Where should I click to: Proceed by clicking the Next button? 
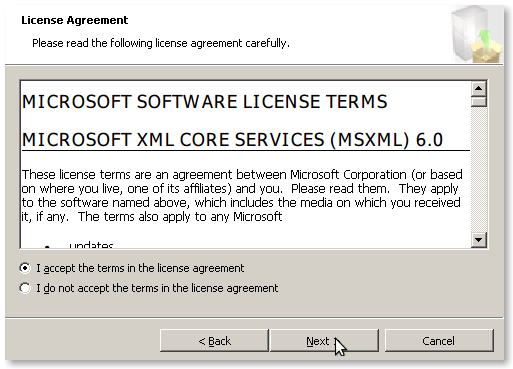click(x=324, y=341)
